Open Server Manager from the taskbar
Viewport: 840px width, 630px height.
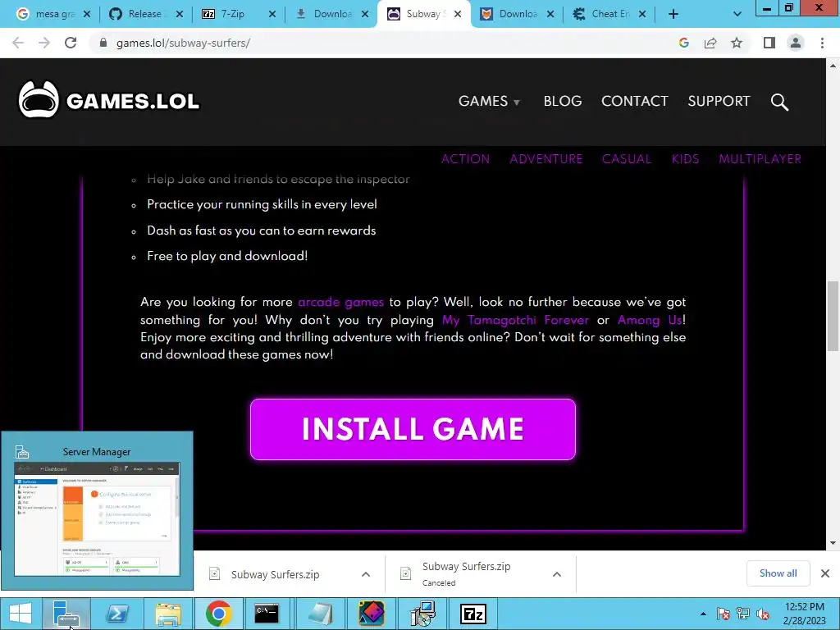tap(66, 614)
